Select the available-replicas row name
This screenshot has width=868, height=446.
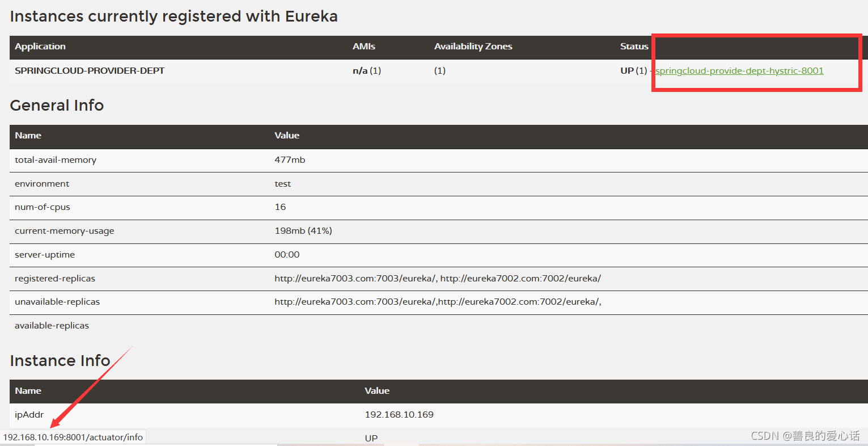tap(52, 326)
